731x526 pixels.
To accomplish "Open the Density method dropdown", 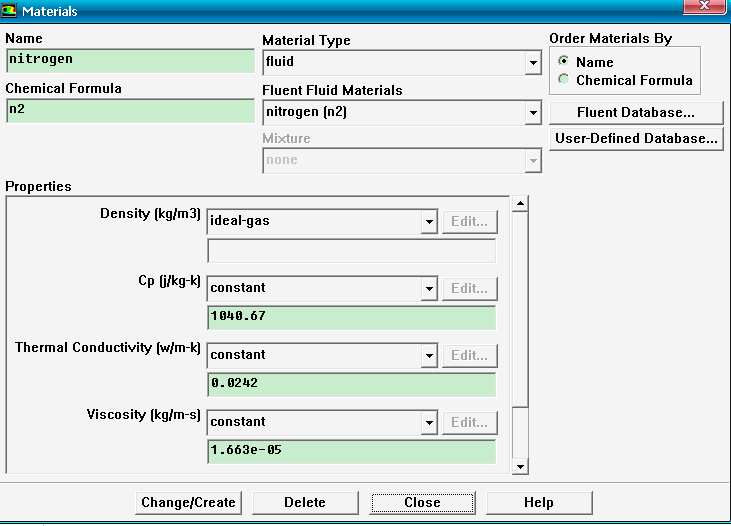I will (x=429, y=222).
